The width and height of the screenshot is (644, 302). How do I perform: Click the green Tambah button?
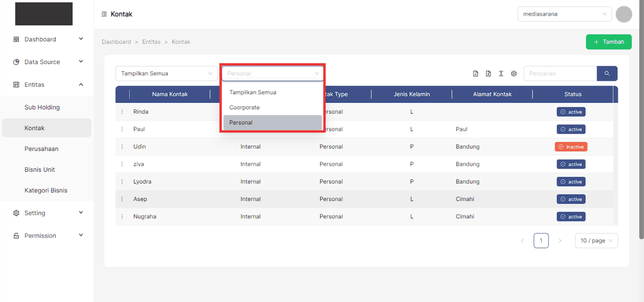click(x=609, y=42)
